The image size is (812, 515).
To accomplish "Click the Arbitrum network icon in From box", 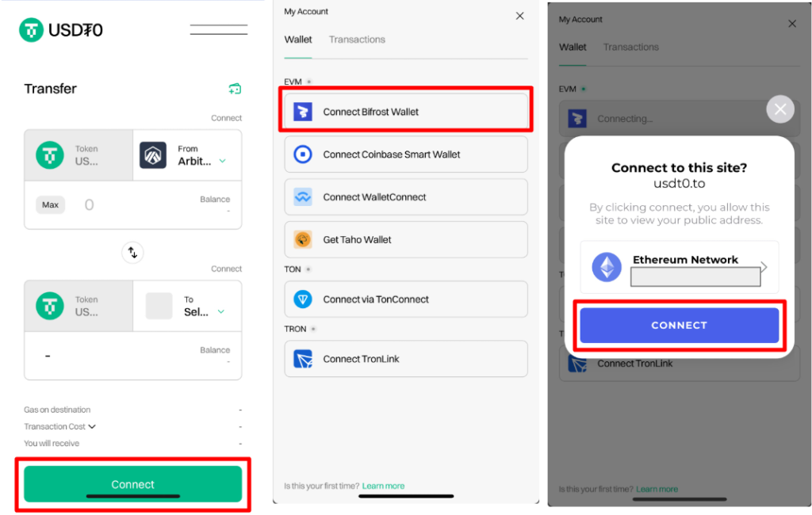I will pos(153,155).
